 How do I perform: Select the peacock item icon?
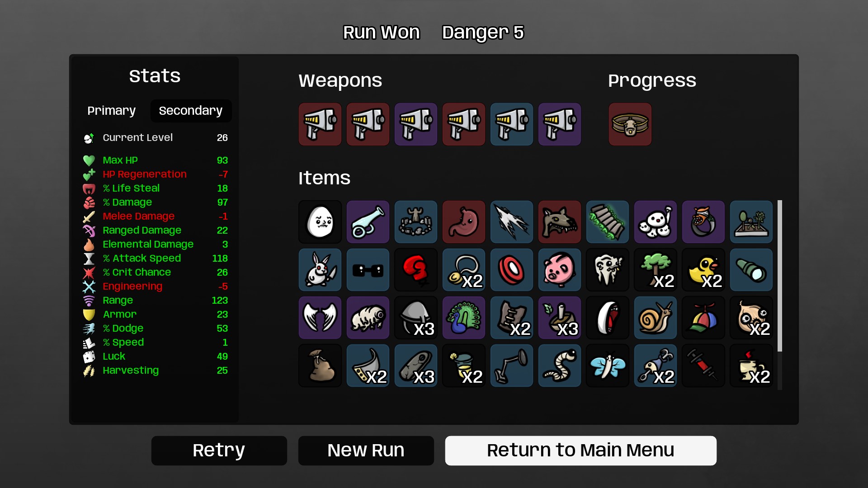tap(464, 318)
